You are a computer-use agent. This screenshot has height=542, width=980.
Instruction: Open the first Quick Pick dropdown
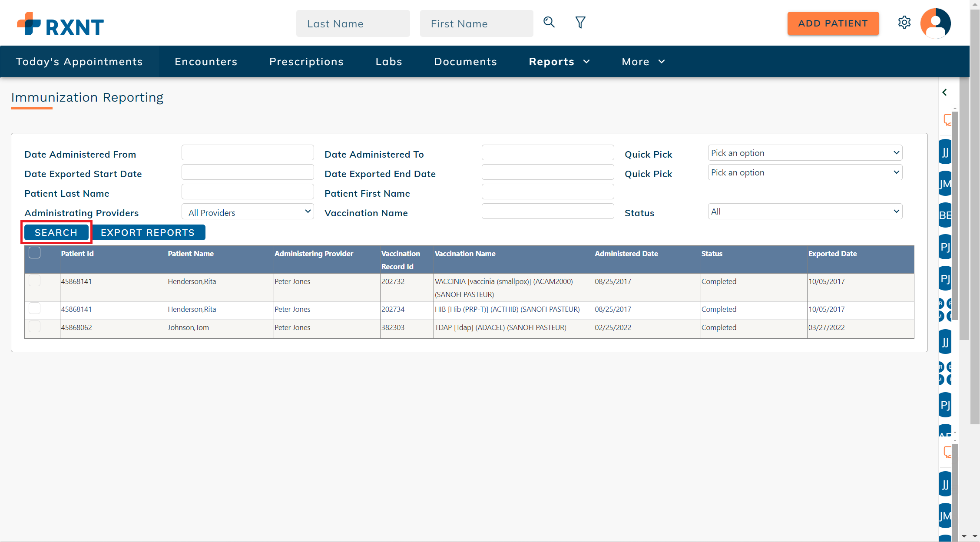[805, 152]
